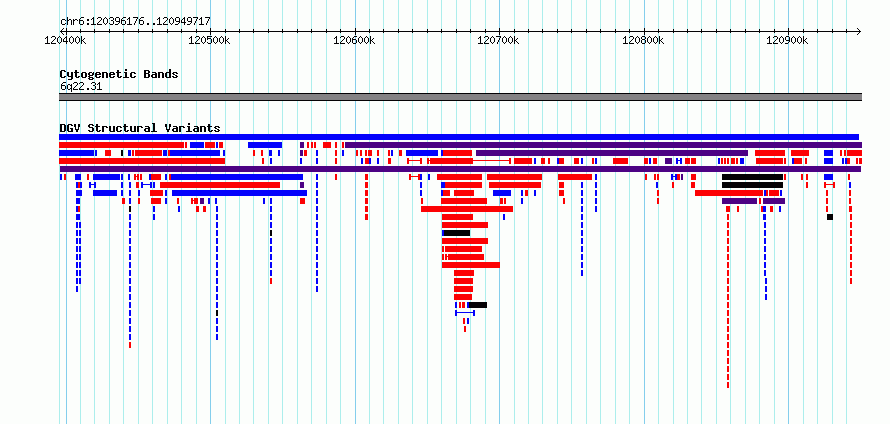The width and height of the screenshot is (890, 424).
Task: Select the 120400k ruler label
Action: (65, 40)
